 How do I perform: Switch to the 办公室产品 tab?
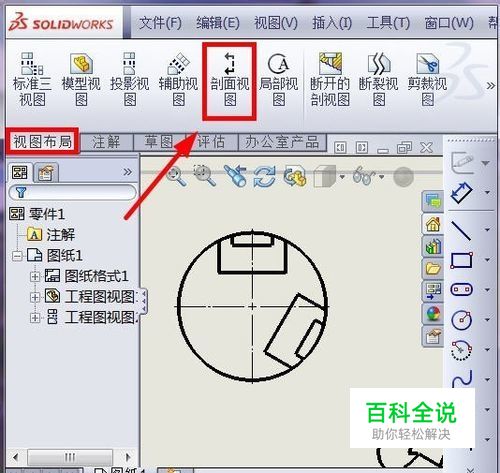[x=282, y=142]
